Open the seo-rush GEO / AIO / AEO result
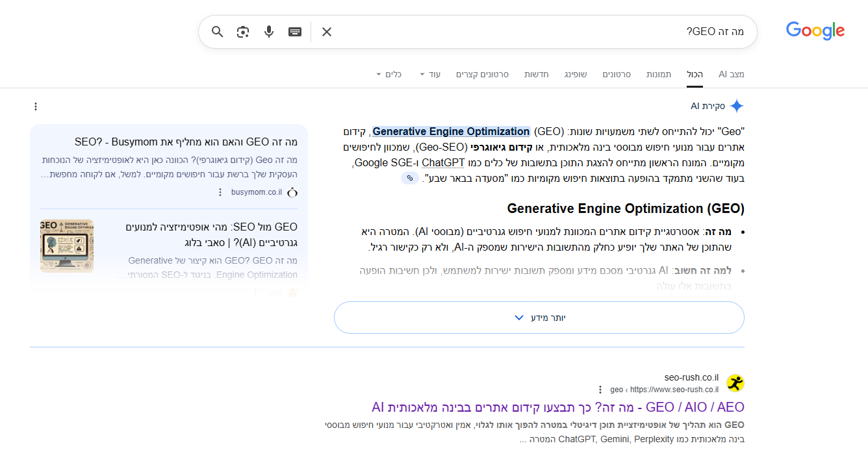 [x=557, y=407]
